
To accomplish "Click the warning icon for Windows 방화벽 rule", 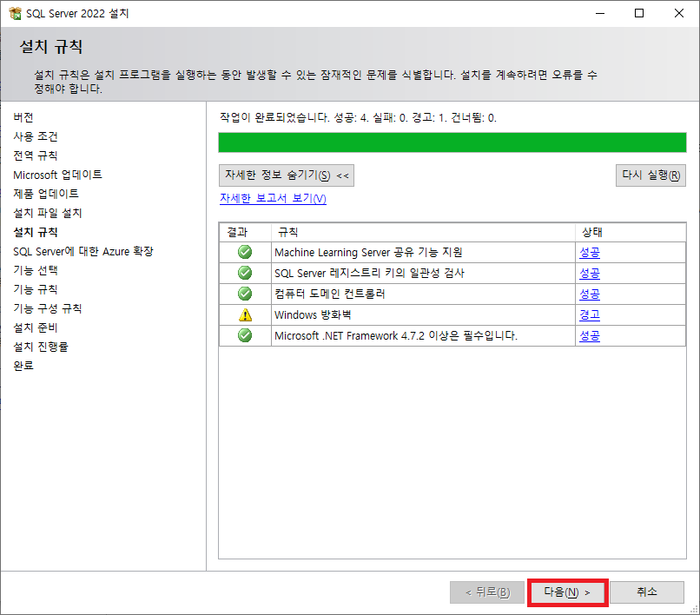I will pos(245,314).
